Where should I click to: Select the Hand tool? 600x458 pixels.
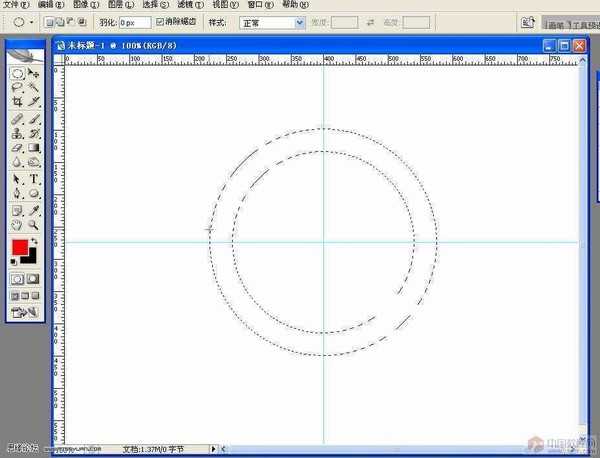click(17, 225)
